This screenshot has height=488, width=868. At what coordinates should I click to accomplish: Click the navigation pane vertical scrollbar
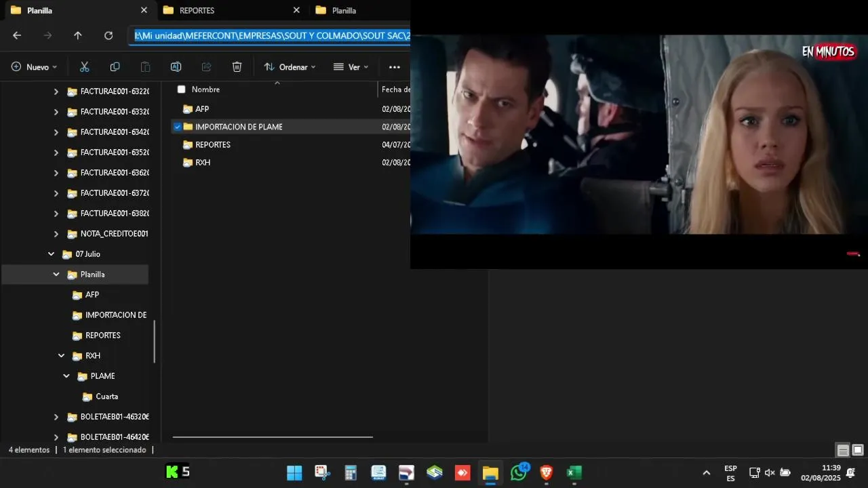point(155,341)
